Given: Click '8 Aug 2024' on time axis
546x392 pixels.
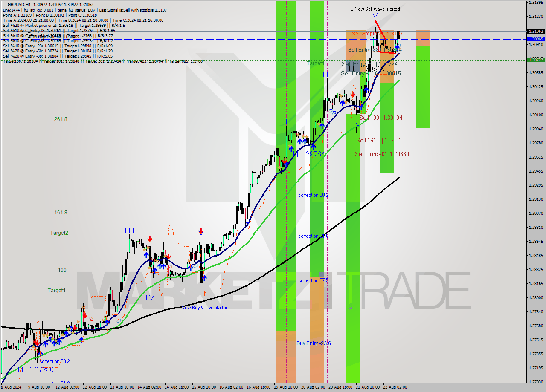Looking at the screenshot, I should (11, 388).
